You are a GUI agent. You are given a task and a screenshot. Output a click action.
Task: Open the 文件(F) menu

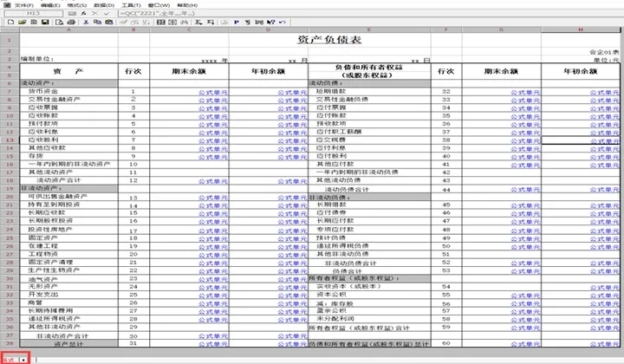(24, 5)
